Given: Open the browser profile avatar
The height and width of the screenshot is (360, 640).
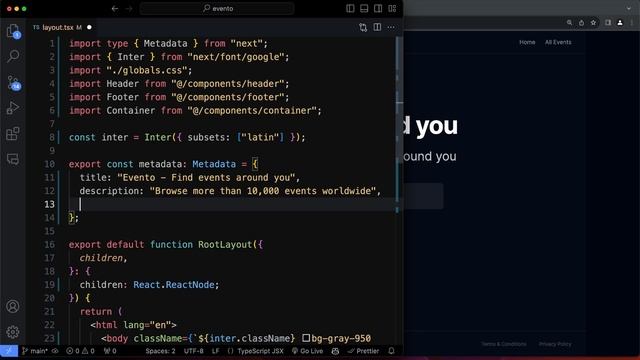Looking at the screenshot, I should point(620,23).
